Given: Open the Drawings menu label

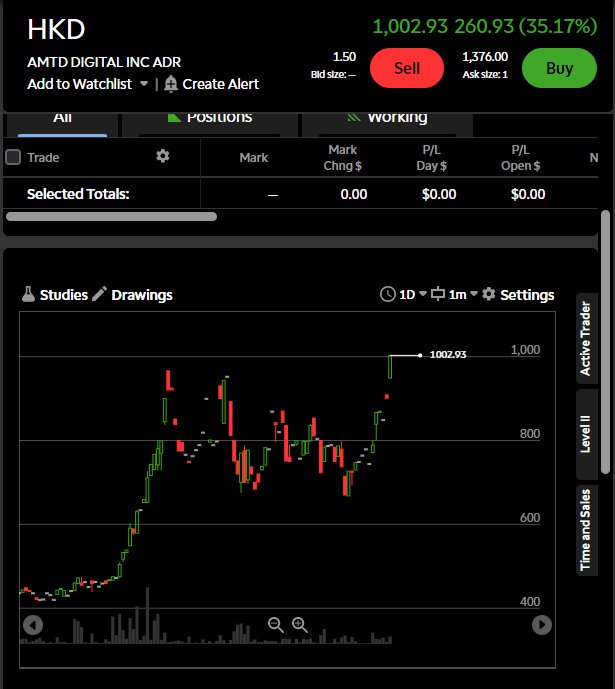Looking at the screenshot, I should 142,295.
